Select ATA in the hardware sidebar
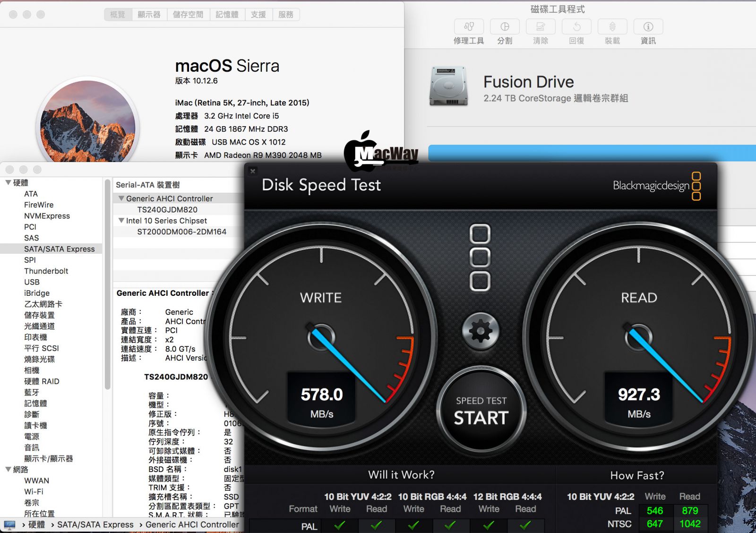This screenshot has width=756, height=533. (31, 194)
